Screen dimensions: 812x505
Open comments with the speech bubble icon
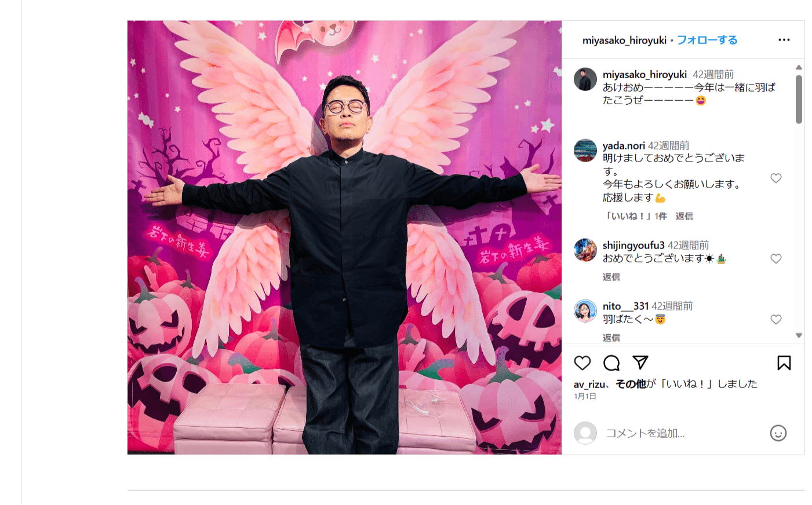click(611, 363)
